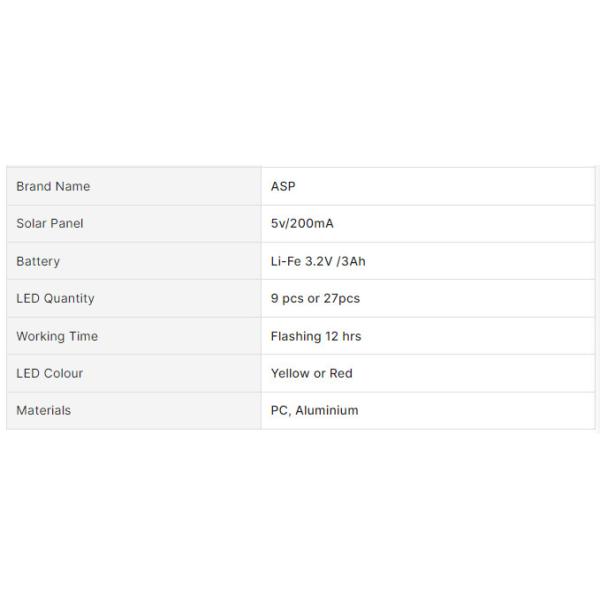Select the 5v/200mA value text

point(302,223)
